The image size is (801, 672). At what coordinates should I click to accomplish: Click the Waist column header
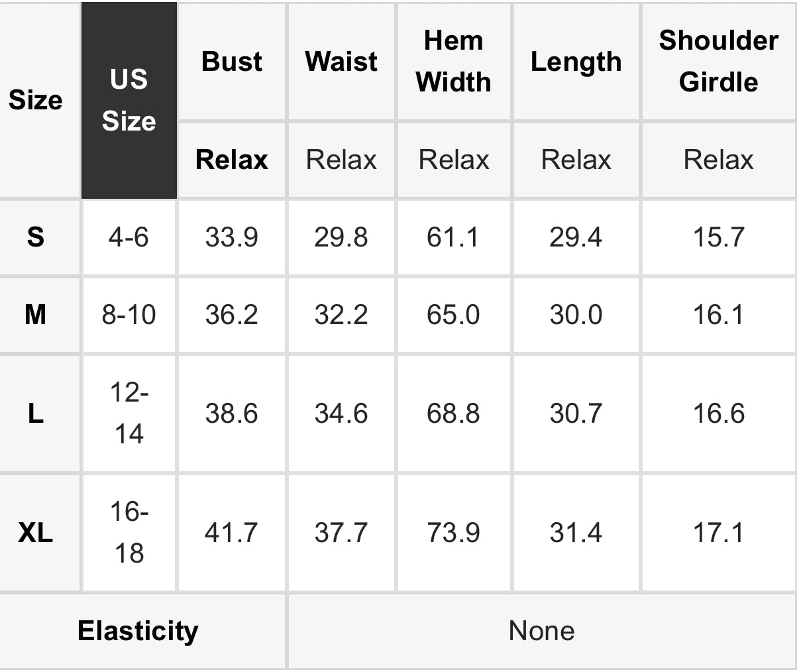341,62
